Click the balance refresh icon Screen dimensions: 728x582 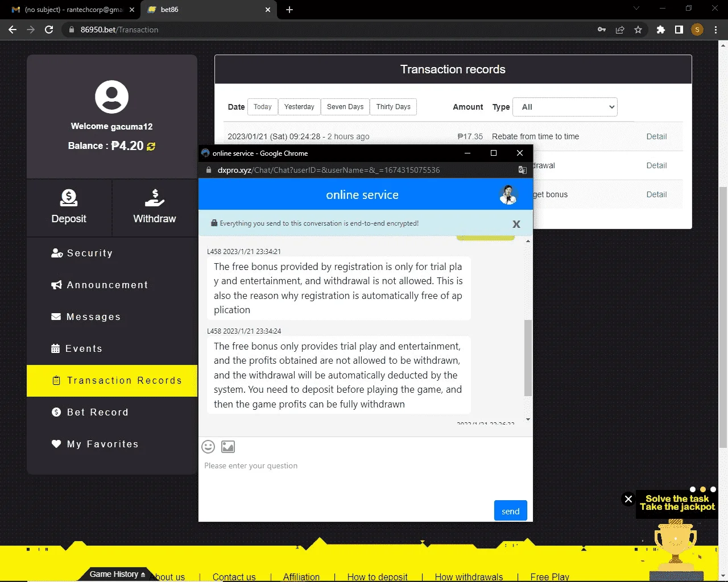[x=151, y=146]
